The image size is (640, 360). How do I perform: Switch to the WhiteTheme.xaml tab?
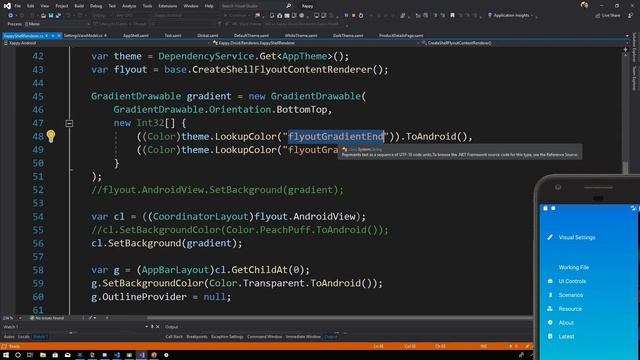pyautogui.click(x=301, y=36)
